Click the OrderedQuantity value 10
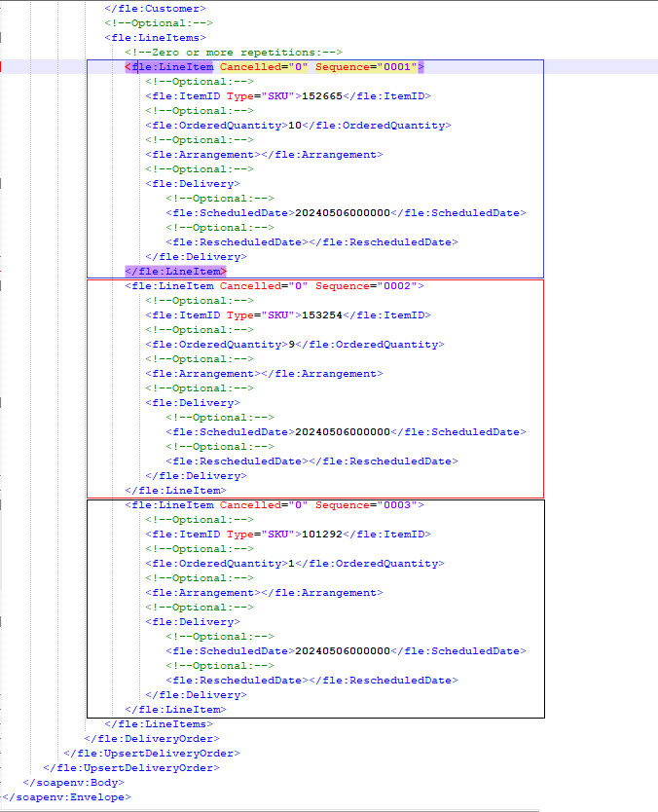 click(x=295, y=126)
